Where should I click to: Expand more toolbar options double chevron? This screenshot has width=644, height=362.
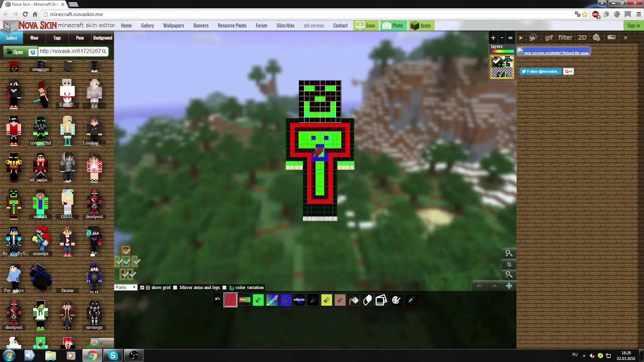(x=625, y=38)
